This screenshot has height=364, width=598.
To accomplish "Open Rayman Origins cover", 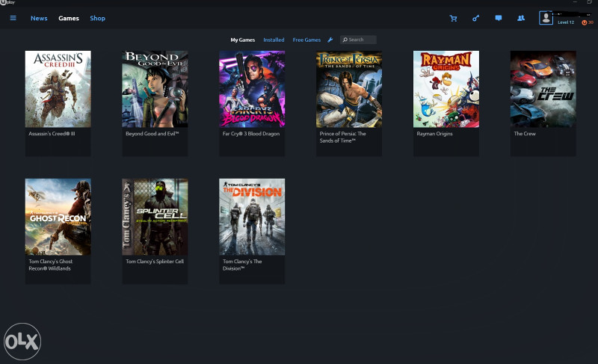I will tap(446, 89).
